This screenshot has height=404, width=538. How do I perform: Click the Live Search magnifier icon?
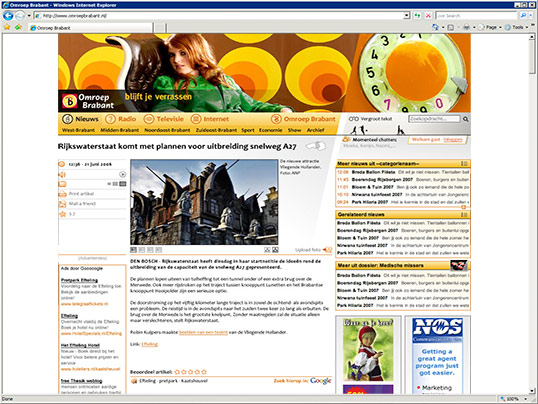click(x=523, y=15)
